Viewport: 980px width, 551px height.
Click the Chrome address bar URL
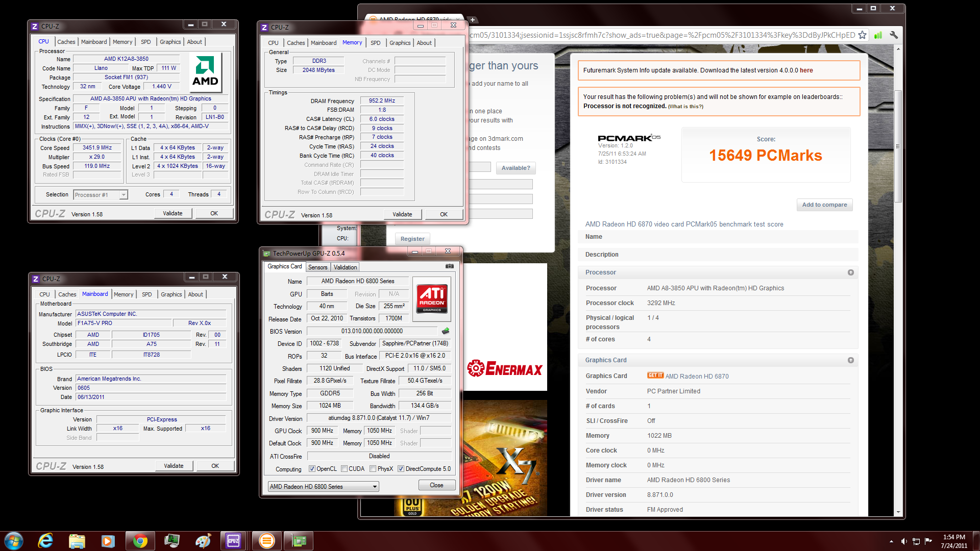click(x=661, y=35)
